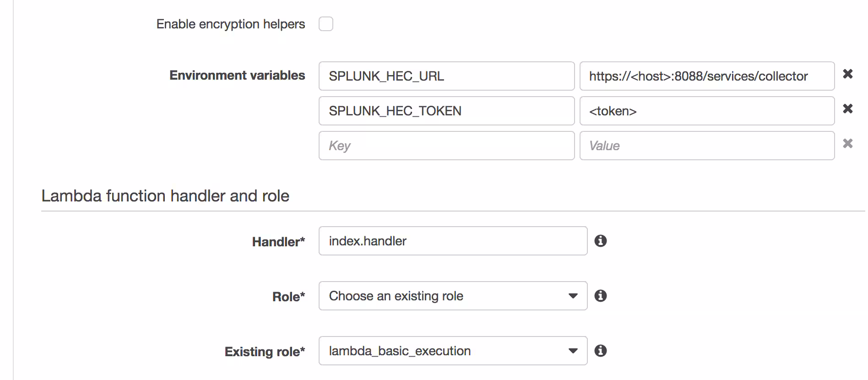Select the SPLUNK_HEC_URL key field
Viewport: 868px width, 380px height.
tap(446, 76)
